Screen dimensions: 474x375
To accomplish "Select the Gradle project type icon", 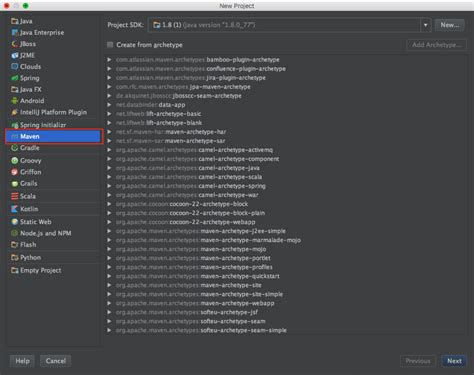I will pos(14,148).
